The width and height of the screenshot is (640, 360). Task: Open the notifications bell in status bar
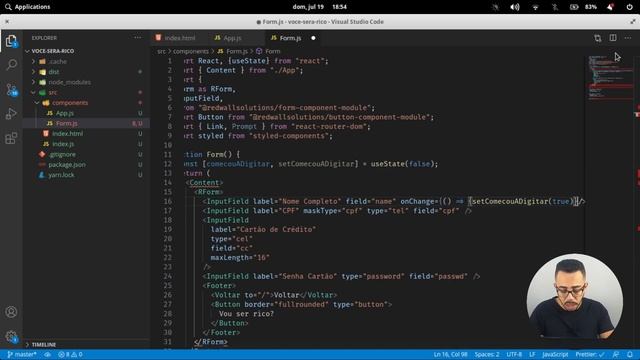[x=630, y=354]
